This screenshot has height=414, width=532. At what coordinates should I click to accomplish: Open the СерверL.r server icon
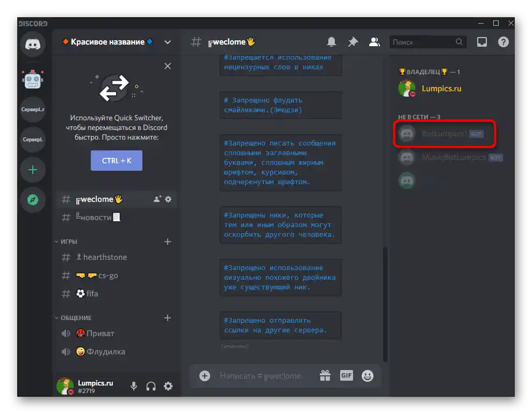click(x=33, y=109)
